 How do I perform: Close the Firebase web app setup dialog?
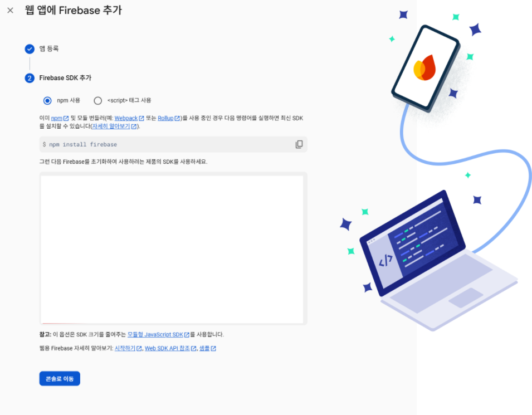click(11, 11)
